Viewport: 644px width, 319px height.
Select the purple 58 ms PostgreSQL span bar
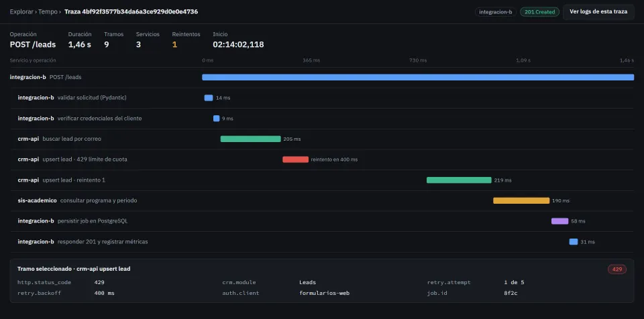click(559, 221)
